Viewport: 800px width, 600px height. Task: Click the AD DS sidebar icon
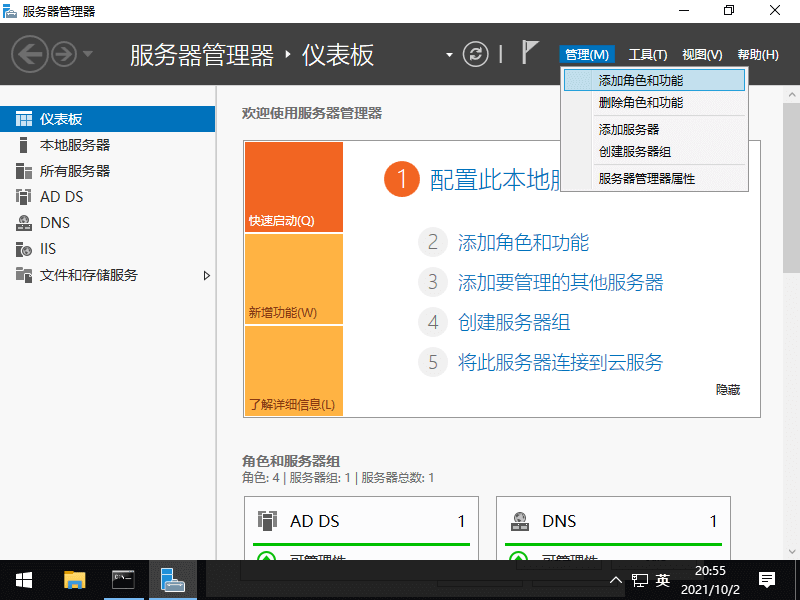coord(23,196)
